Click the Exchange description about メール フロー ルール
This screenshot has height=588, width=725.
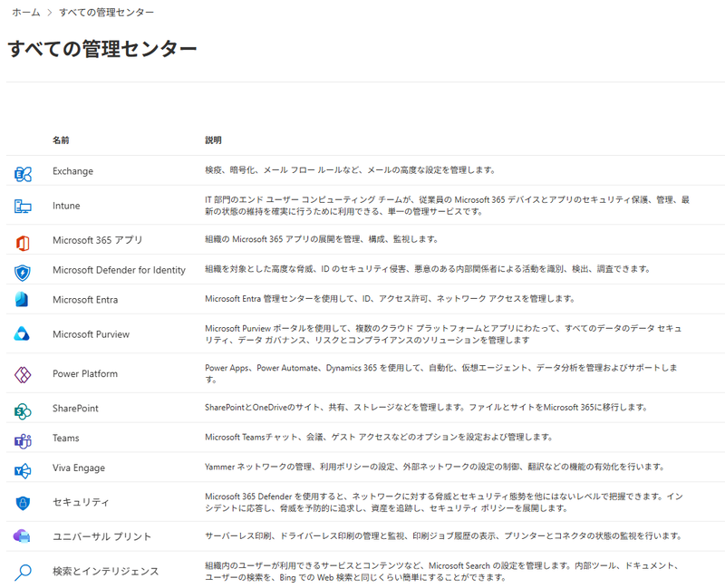(x=350, y=170)
